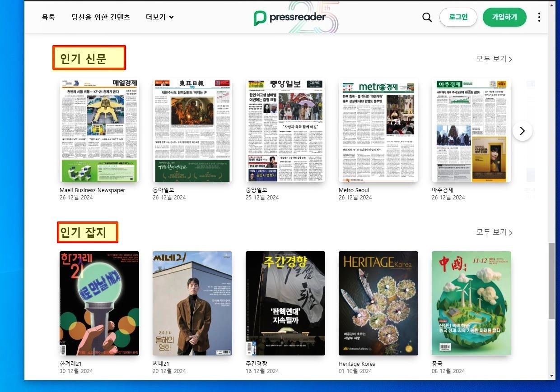This screenshot has width=560, height=392.
Task: Click the Maeil Business Newspaper title text
Action: click(x=92, y=190)
